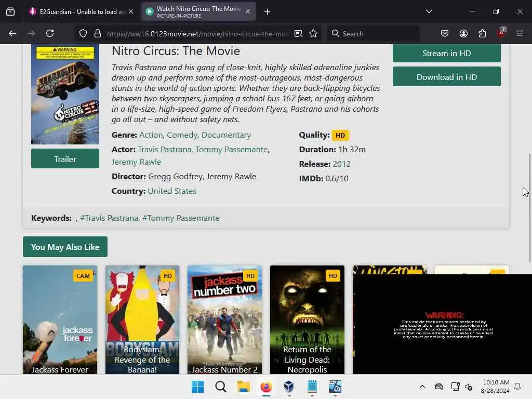Click Download in HD button
The height and width of the screenshot is (399, 532).
446,77
